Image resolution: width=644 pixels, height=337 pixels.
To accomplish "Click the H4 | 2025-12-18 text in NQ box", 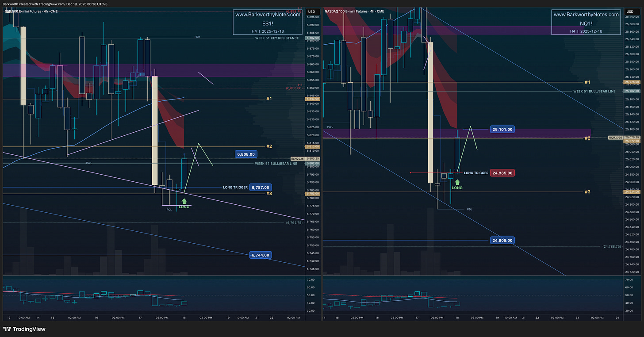I will pos(586,31).
